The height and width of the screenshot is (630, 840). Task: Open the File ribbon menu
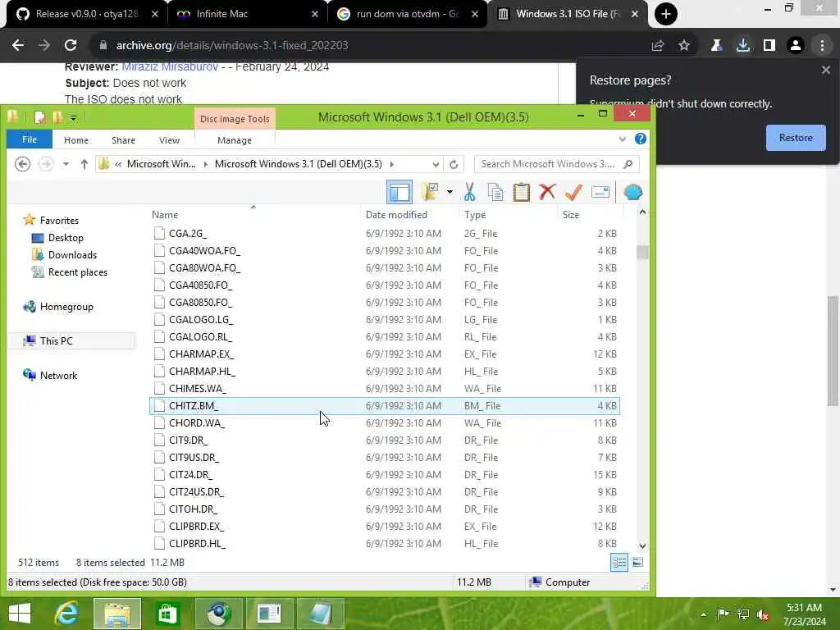click(x=30, y=139)
